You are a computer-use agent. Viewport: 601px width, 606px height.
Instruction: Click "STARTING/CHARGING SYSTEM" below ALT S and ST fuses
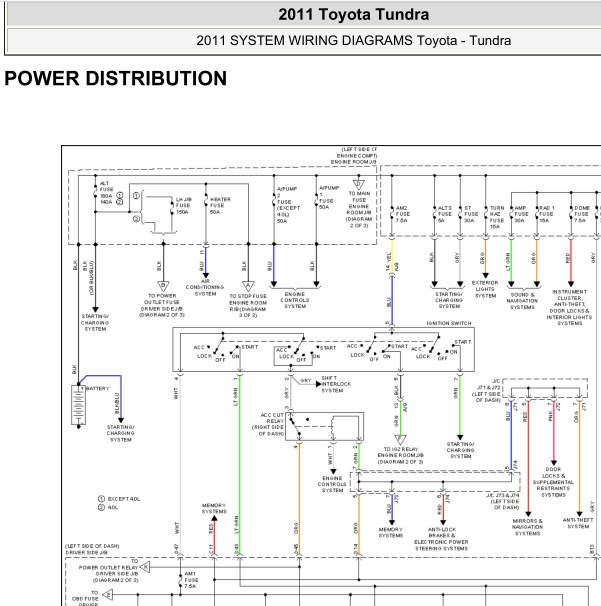449,300
